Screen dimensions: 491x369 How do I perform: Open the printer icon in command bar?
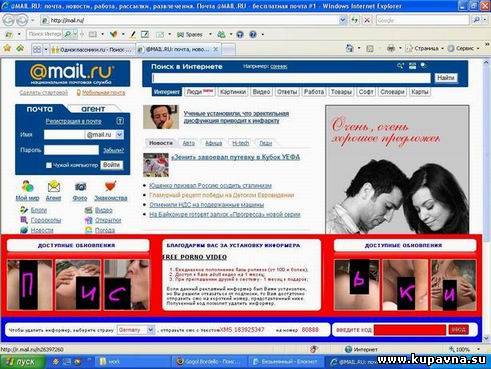(391, 49)
